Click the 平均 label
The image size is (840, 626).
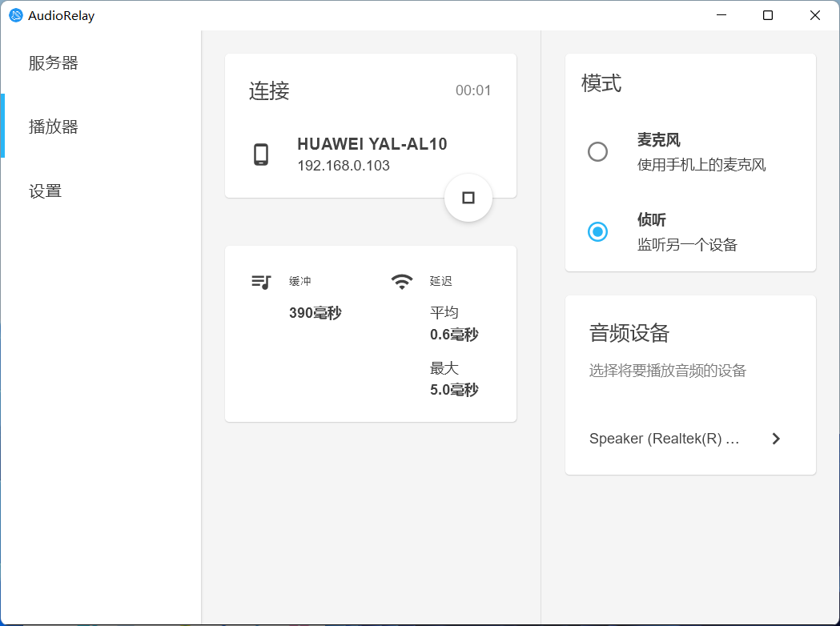click(x=444, y=312)
